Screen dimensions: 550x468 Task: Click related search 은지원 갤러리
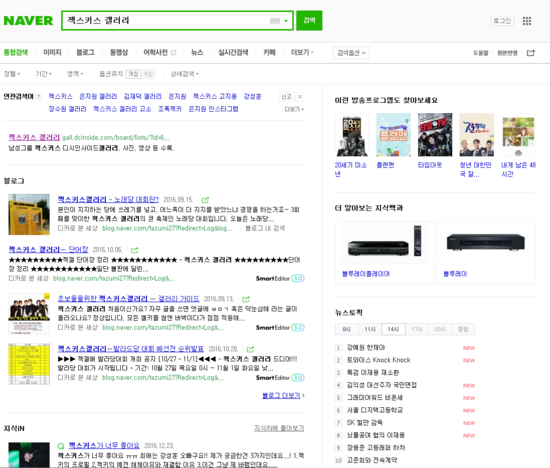click(x=98, y=96)
